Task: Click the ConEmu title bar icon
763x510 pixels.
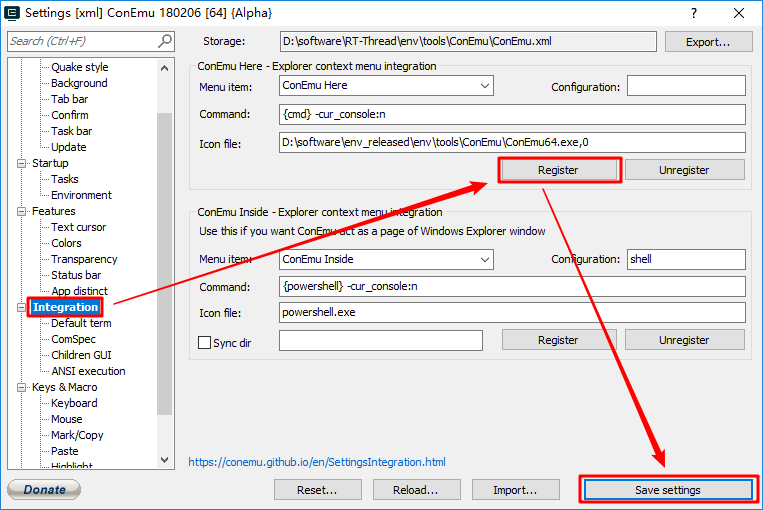Action: pyautogui.click(x=12, y=12)
